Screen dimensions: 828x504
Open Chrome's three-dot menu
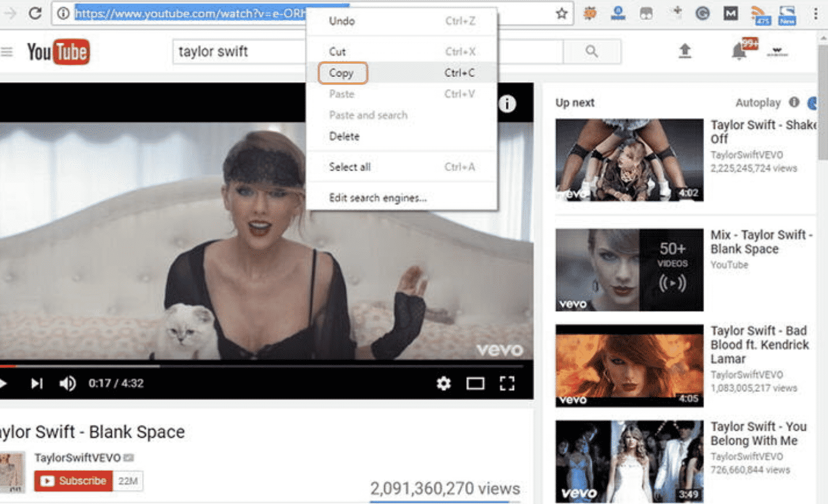815,14
